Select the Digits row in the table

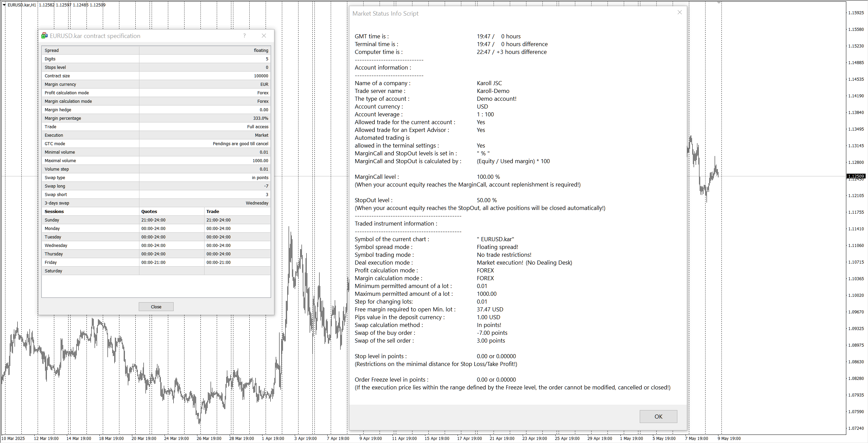click(156, 59)
